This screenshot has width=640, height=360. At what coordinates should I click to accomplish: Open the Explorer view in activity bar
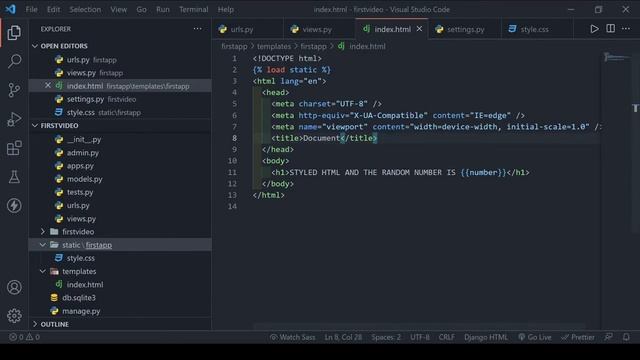coord(14,33)
